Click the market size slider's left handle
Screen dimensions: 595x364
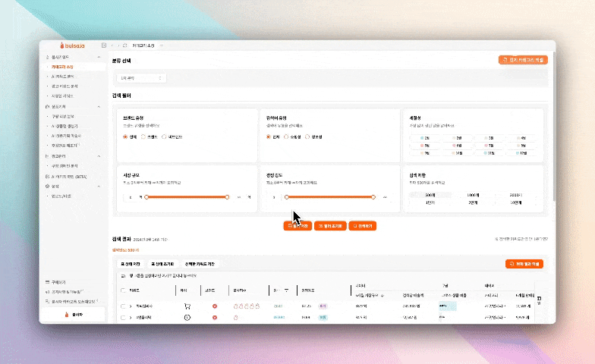pyautogui.click(x=146, y=197)
